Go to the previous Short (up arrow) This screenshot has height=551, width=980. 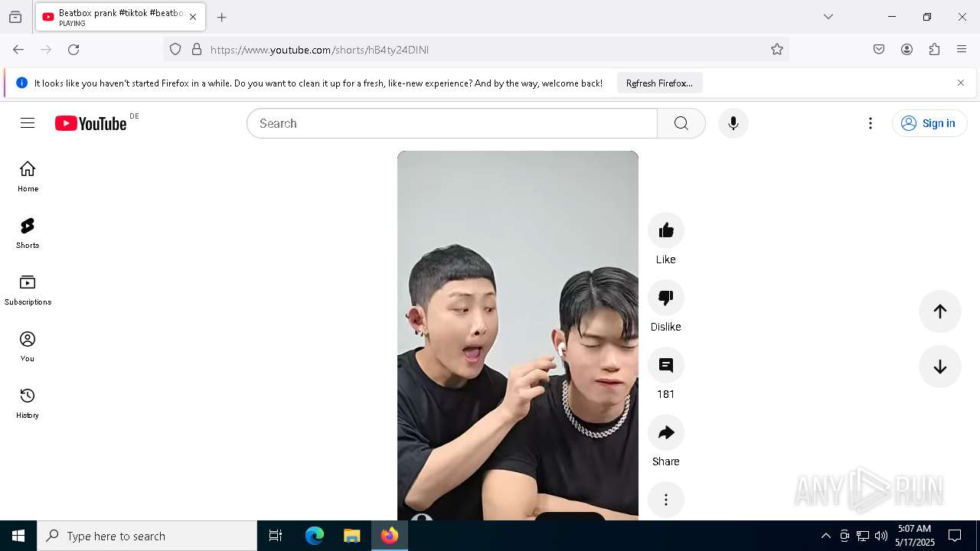point(940,311)
